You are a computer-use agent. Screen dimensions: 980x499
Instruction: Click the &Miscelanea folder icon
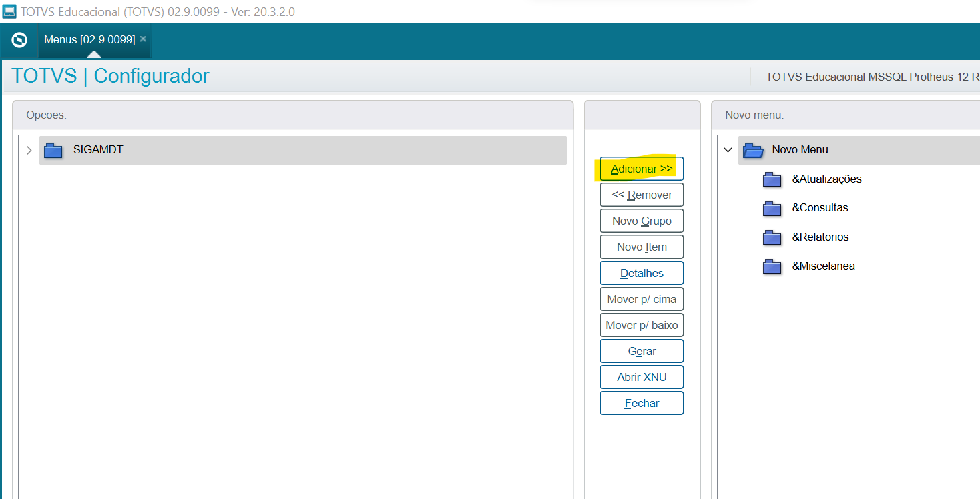coord(772,266)
